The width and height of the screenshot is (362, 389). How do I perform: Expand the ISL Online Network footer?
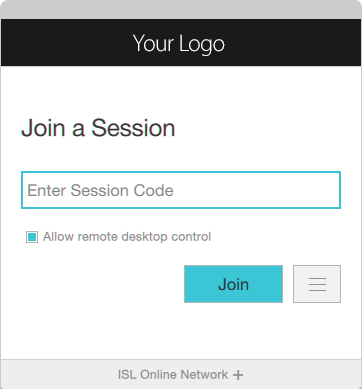181,375
